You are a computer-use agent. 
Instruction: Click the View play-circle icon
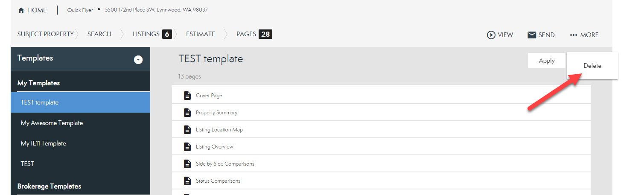pos(491,35)
